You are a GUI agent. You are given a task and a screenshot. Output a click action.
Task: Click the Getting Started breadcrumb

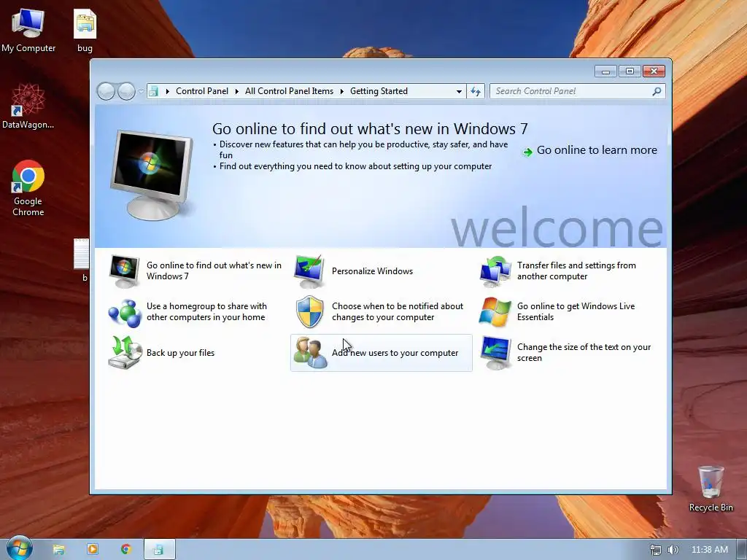pyautogui.click(x=379, y=91)
